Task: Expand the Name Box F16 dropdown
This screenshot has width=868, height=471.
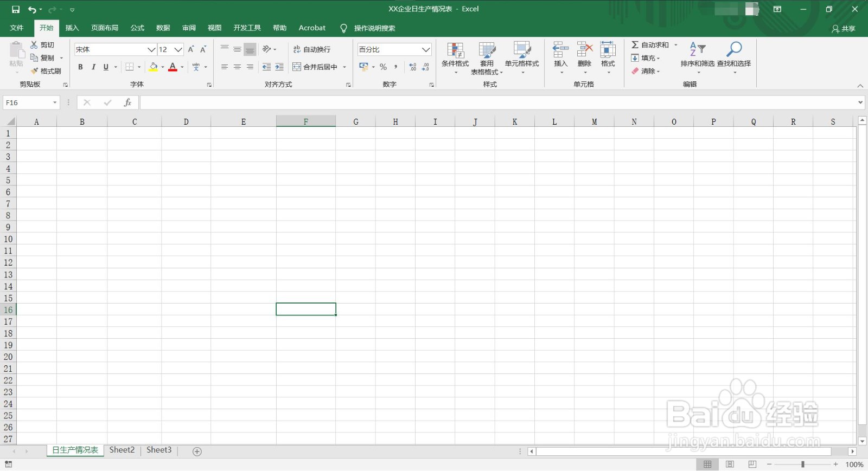Action: click(x=55, y=102)
